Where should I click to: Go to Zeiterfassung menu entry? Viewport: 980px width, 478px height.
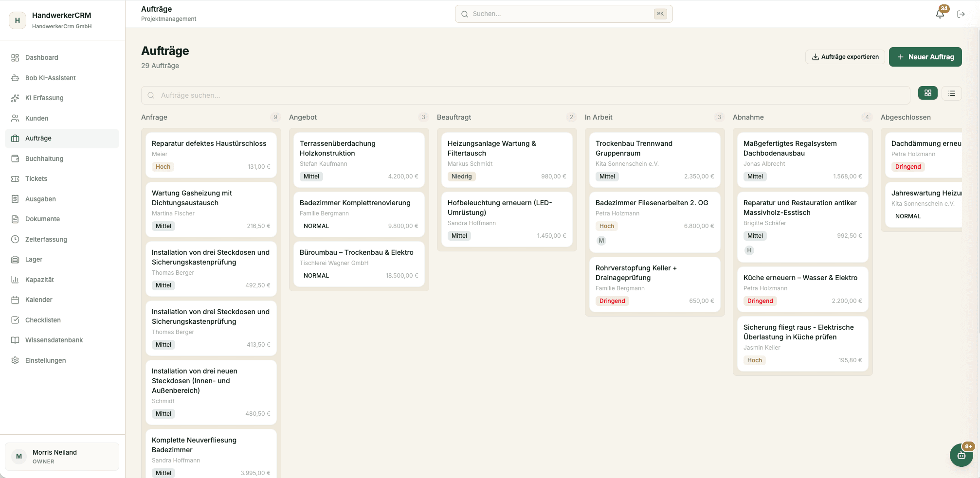62,239
